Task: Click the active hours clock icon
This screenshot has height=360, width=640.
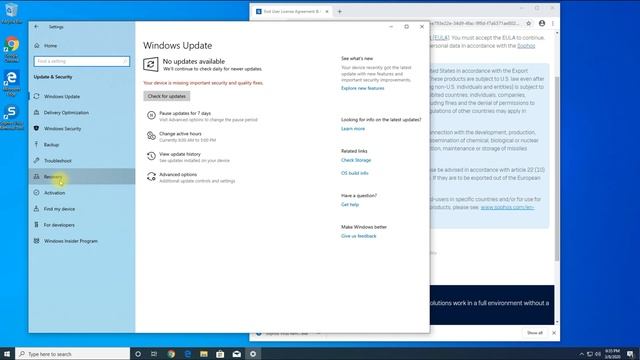Action: coord(151,136)
